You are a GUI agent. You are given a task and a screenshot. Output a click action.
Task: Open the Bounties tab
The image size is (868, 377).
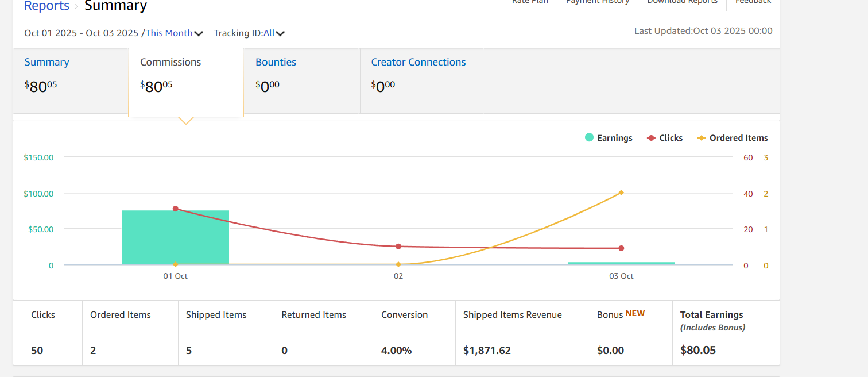coord(276,62)
